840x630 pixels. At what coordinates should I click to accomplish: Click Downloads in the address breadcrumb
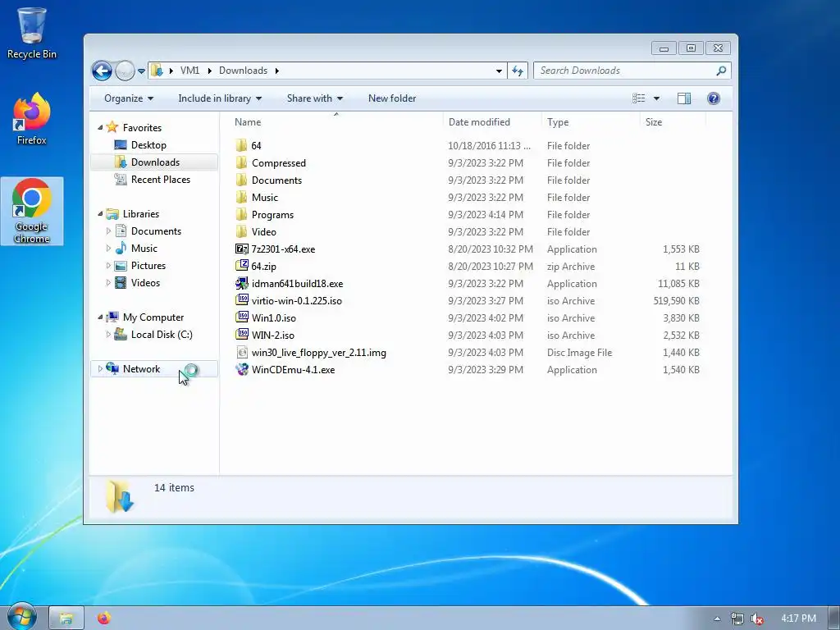point(243,71)
